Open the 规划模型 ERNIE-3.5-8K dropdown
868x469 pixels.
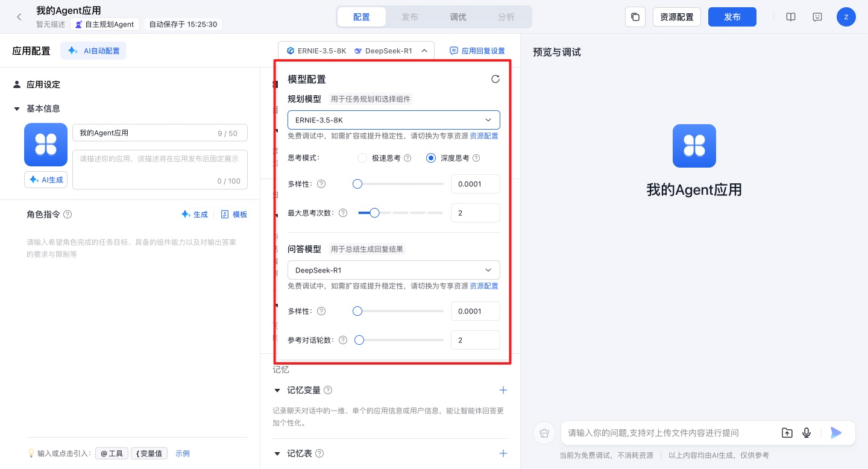[394, 120]
